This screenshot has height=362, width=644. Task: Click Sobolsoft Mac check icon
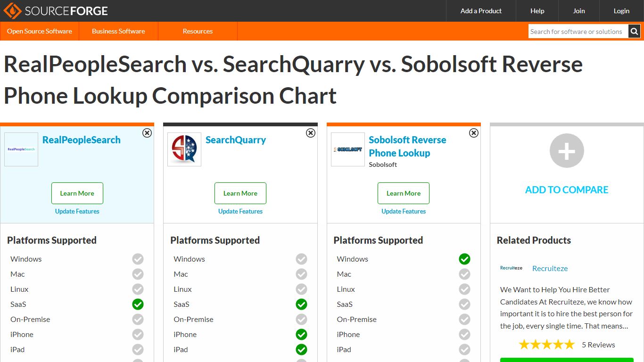(464, 274)
